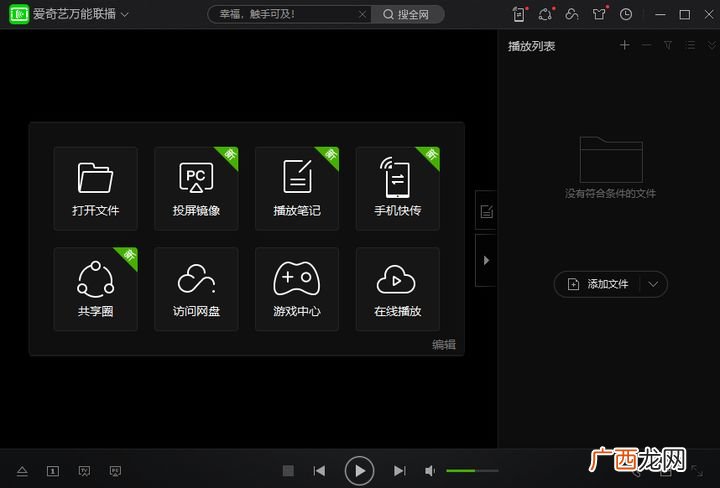This screenshot has height=488, width=720.
Task: Click the 添加文件 add file button
Action: [598, 284]
